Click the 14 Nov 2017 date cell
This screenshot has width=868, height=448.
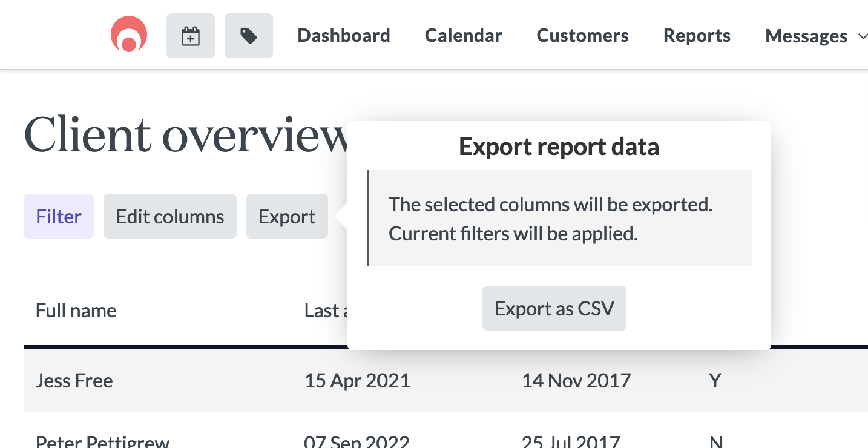point(576,381)
